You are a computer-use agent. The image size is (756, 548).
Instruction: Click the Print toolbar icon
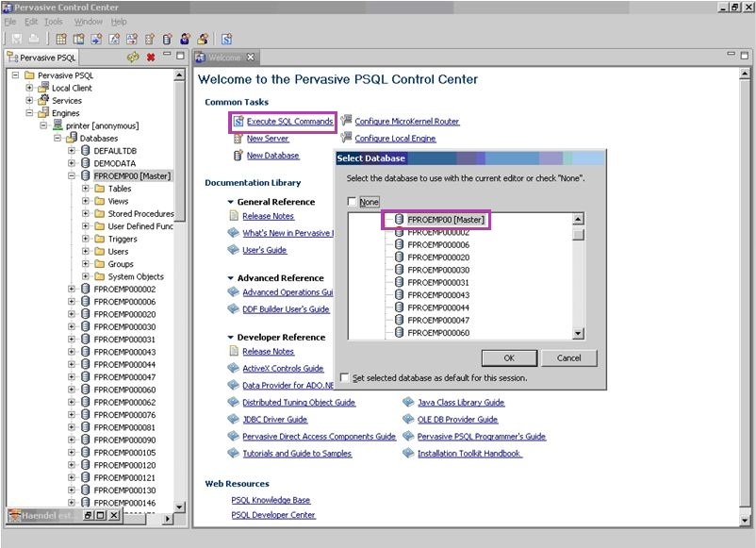pyautogui.click(x=33, y=39)
